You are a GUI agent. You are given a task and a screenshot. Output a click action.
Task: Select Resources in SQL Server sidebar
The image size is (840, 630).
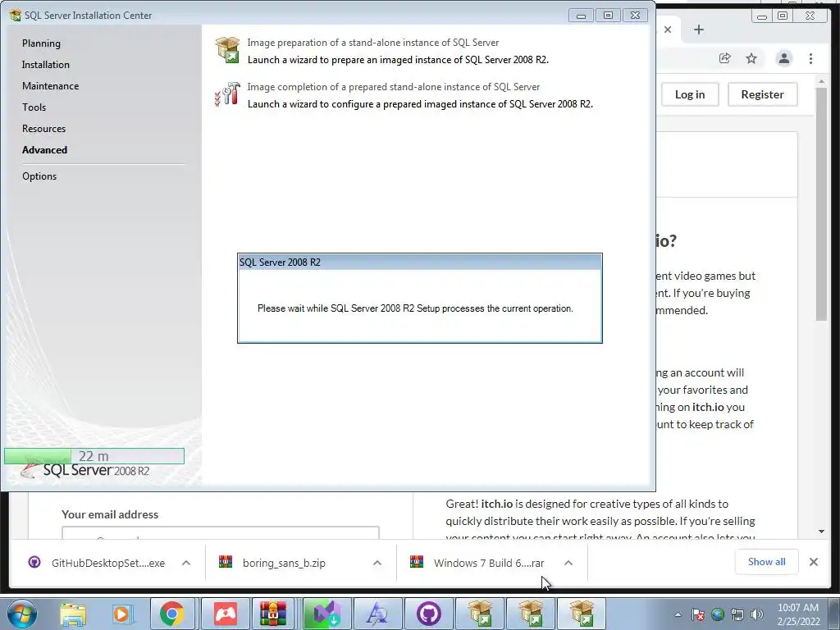[x=43, y=129]
